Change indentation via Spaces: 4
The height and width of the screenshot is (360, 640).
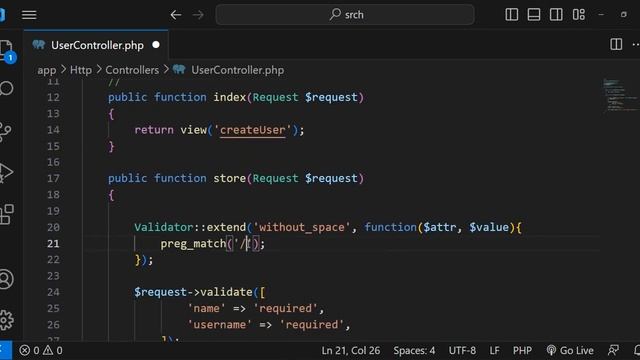tap(414, 350)
